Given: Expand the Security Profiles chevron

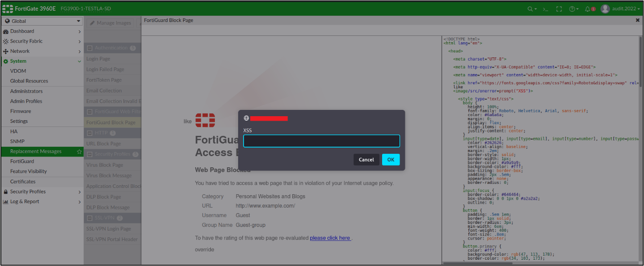Looking at the screenshot, I should pyautogui.click(x=79, y=192).
